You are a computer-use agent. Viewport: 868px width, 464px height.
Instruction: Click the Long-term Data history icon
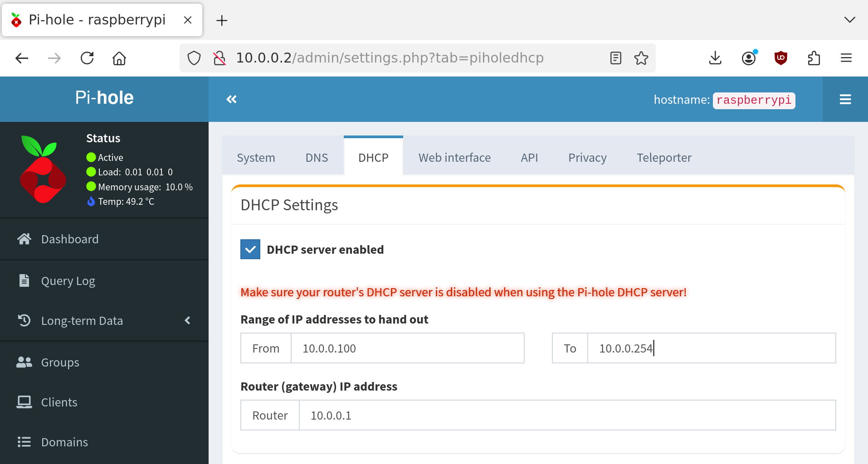coord(24,320)
